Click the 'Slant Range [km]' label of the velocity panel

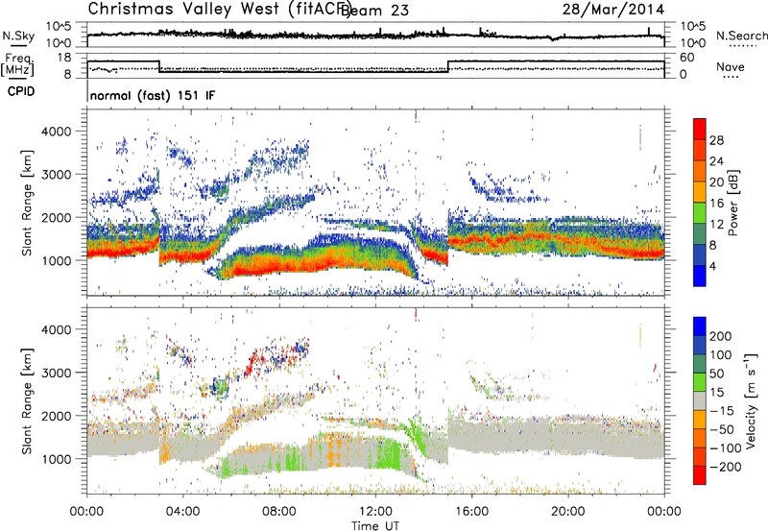[27, 400]
